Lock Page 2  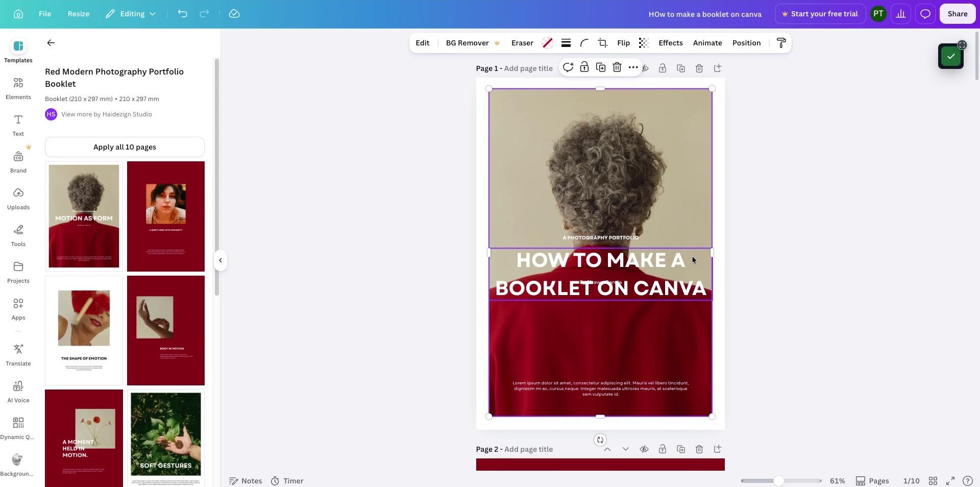click(x=663, y=449)
